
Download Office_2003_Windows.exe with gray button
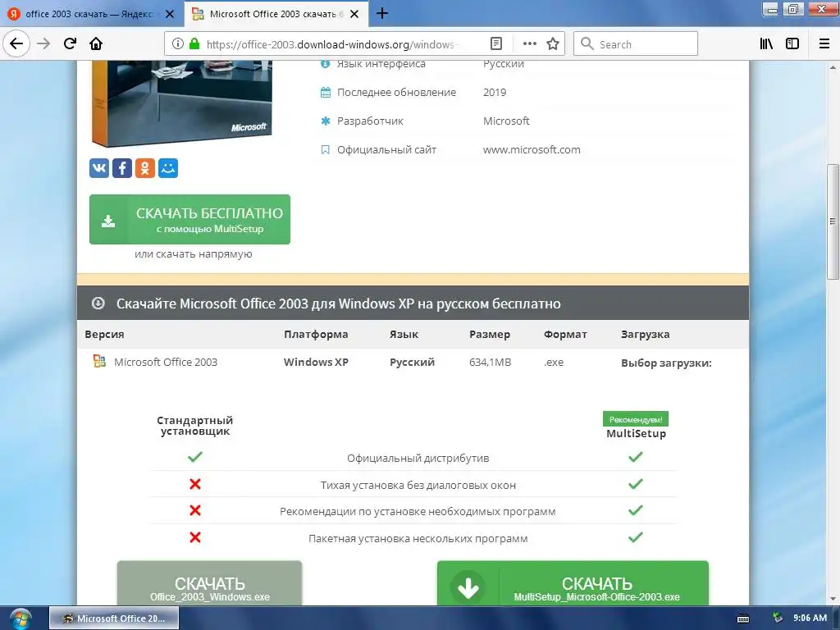pyautogui.click(x=209, y=583)
